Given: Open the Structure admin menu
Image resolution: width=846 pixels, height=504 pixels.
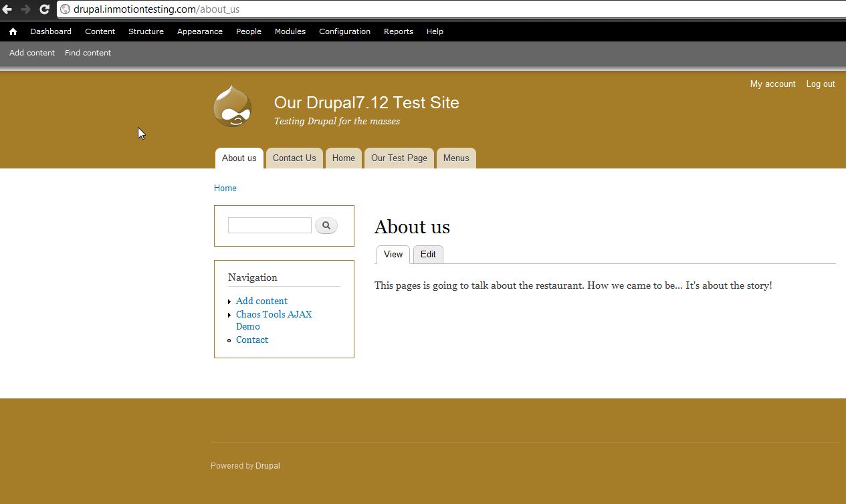Looking at the screenshot, I should coord(146,31).
